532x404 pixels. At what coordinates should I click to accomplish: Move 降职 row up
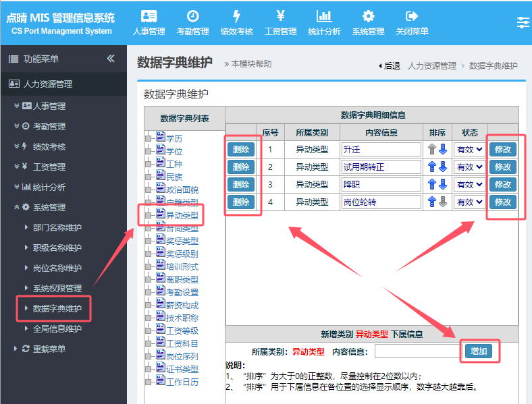pyautogui.click(x=432, y=184)
